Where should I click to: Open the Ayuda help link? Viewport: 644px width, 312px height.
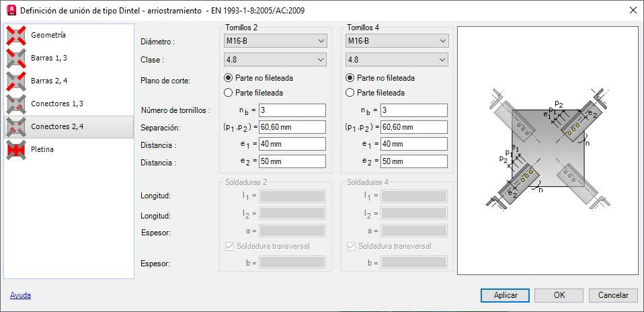(21, 295)
